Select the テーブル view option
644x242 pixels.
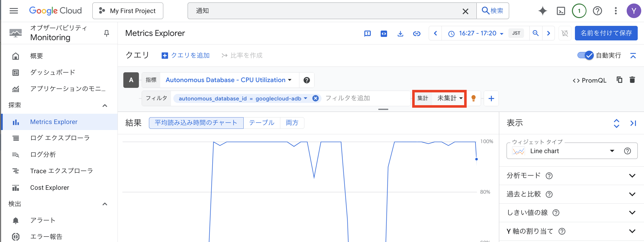point(261,123)
